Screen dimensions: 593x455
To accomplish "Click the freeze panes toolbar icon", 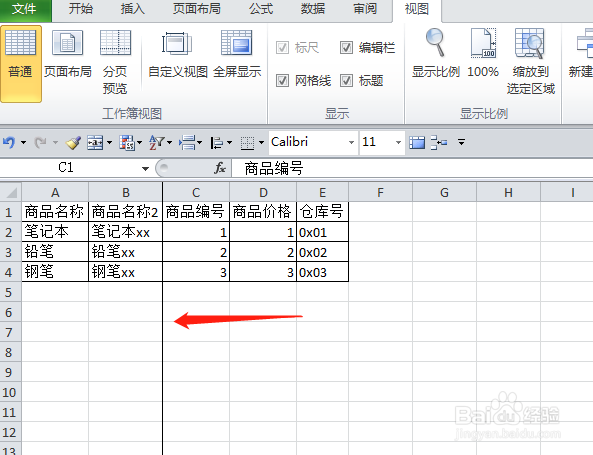I will point(417,143).
